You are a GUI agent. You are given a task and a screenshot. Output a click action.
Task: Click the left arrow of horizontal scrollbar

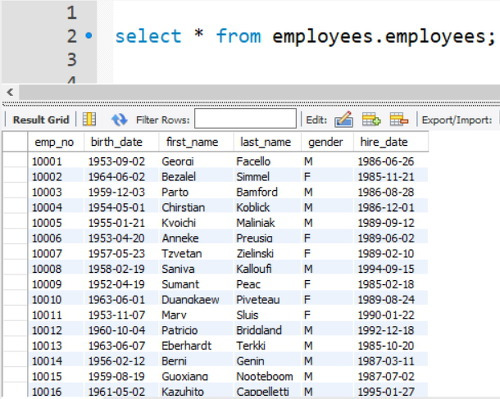point(10,92)
